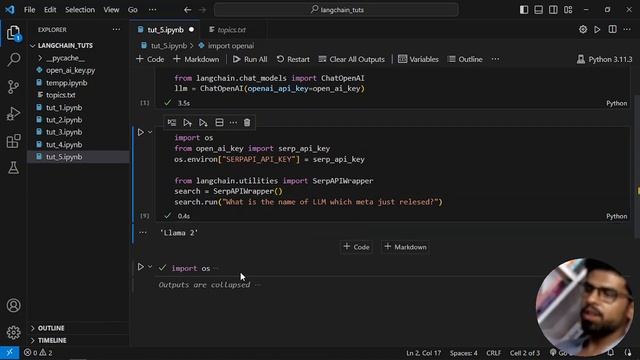Screen dimensions: 640x360
Task: Click the run icon in editor title bar
Action: tap(597, 29)
